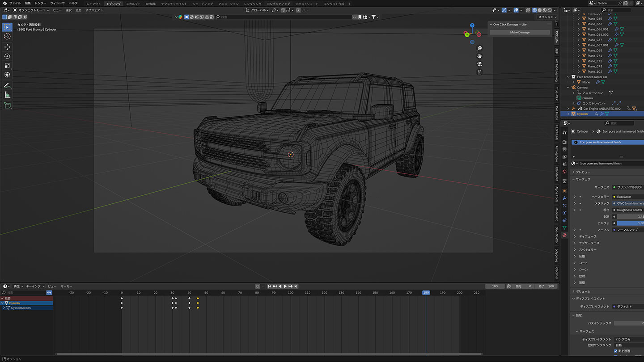The image size is (644, 362).
Task: Choose the Annotate pencil tool
Action: click(7, 85)
